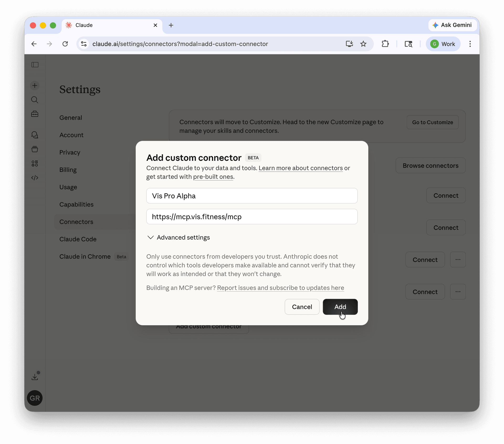Toggle the sidebar panel icon
Screen dimensions: 504x444
[x=35, y=65]
